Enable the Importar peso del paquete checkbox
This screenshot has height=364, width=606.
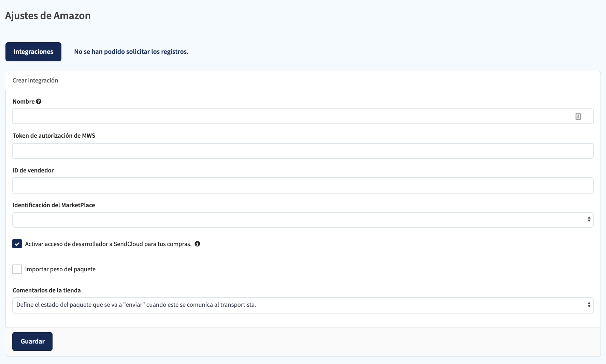tap(17, 269)
